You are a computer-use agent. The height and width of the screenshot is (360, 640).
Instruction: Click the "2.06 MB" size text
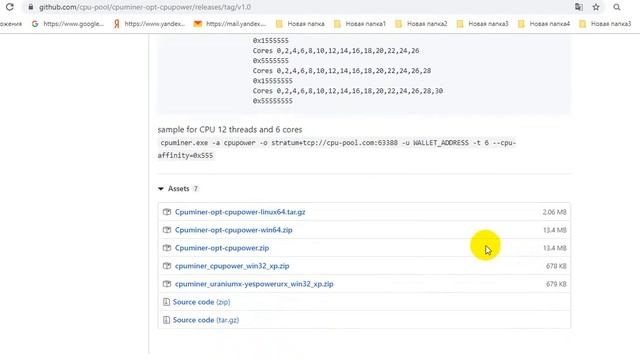point(554,212)
